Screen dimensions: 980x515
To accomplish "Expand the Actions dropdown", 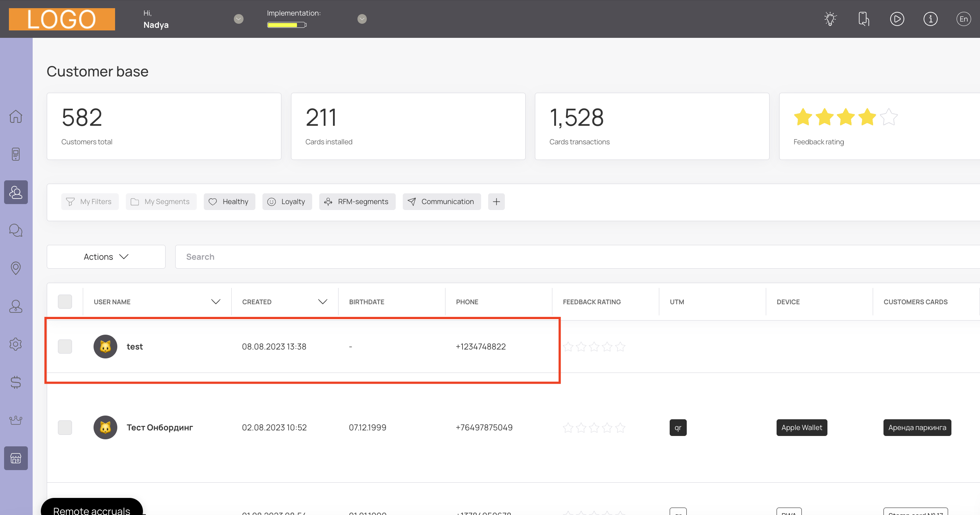I will [106, 257].
